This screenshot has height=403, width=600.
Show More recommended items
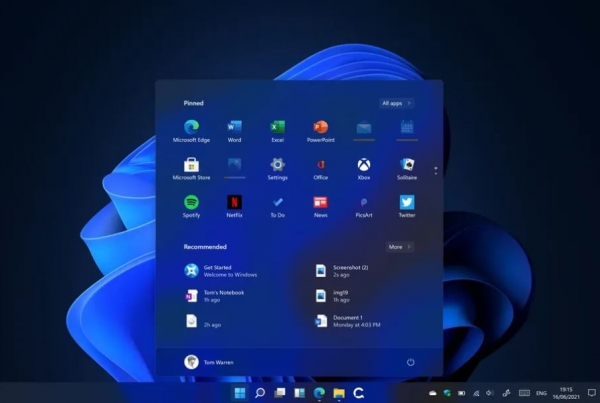[x=399, y=247]
